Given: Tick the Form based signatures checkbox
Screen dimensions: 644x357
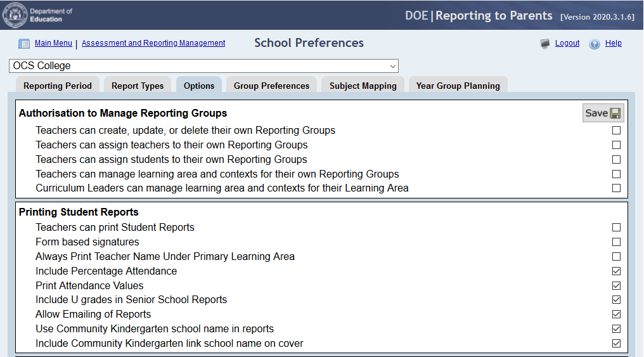Looking at the screenshot, I should point(616,242).
